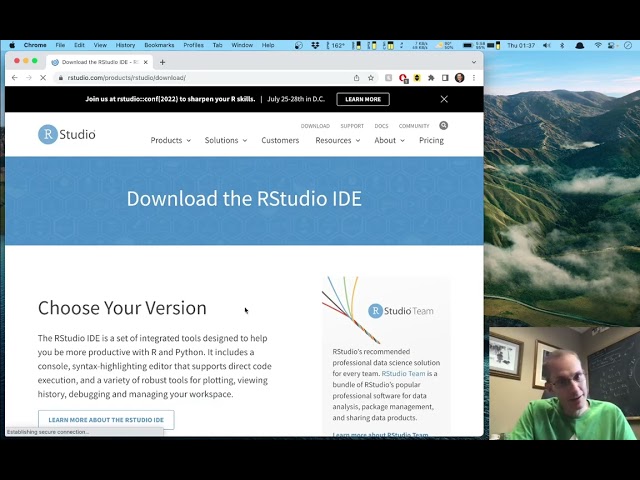Click the Choose Your Version heading
This screenshot has height=480, width=640.
122,308
